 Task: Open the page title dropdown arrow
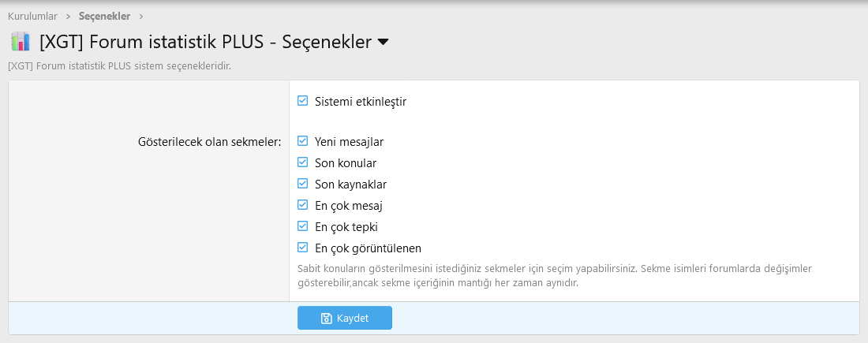click(383, 43)
